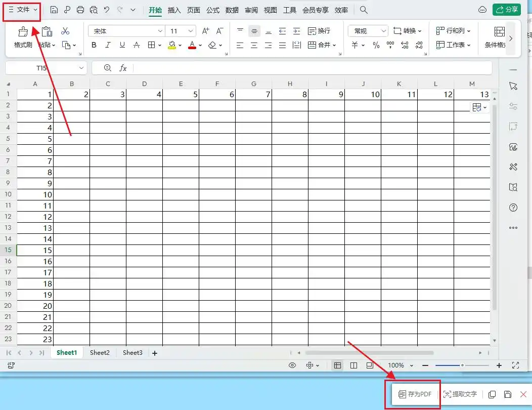Click the formula bar input field

(x=312, y=68)
